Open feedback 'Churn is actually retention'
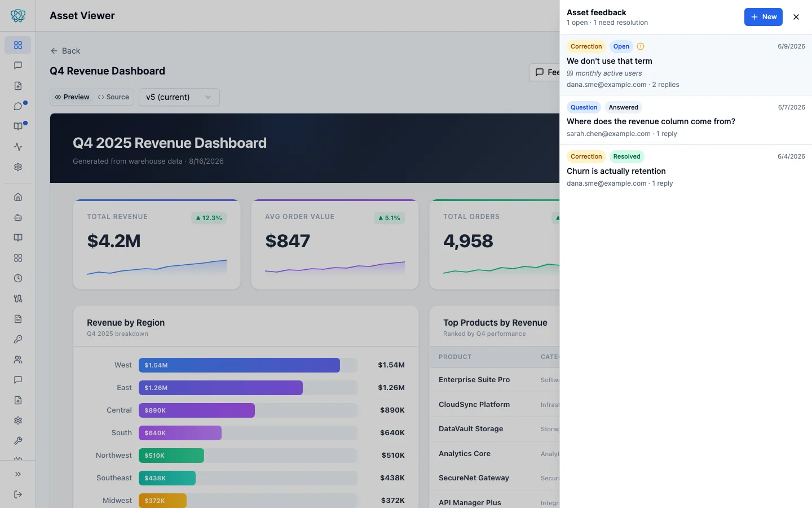This screenshot has height=508, width=812. point(686,169)
